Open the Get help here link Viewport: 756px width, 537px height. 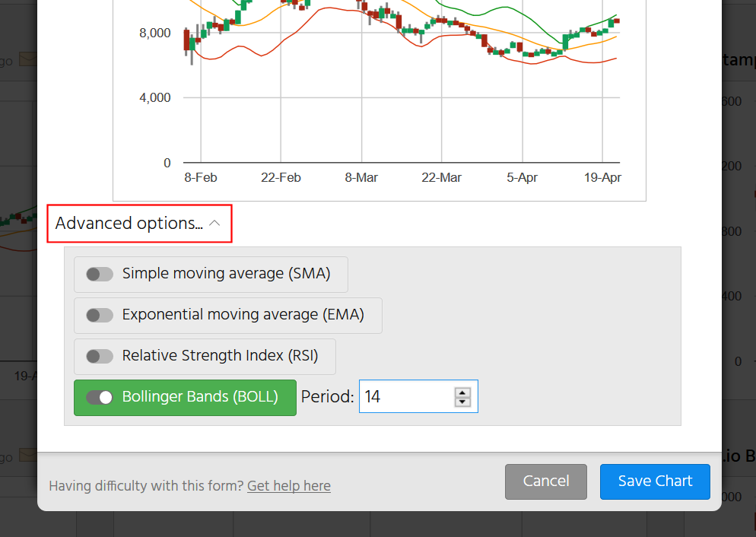288,486
